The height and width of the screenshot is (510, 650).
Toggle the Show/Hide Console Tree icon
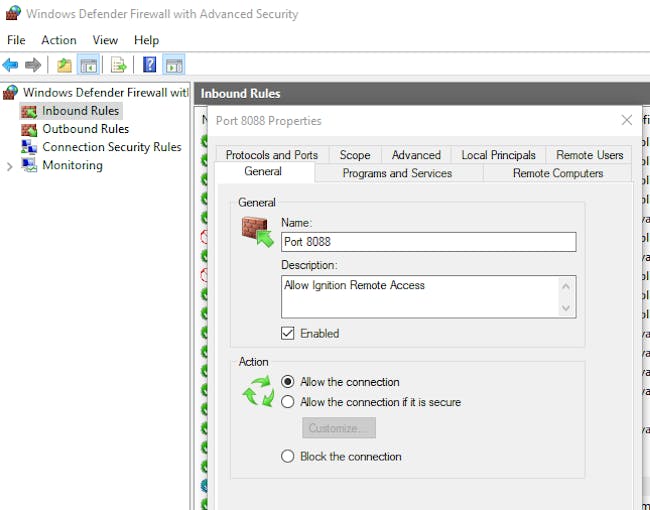(x=88, y=65)
